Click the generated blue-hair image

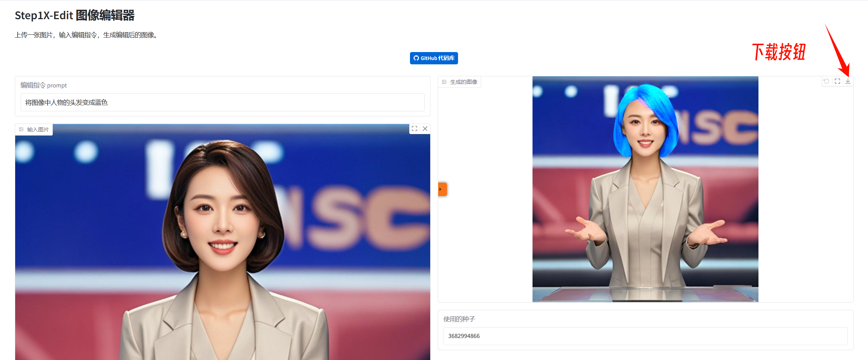645,189
